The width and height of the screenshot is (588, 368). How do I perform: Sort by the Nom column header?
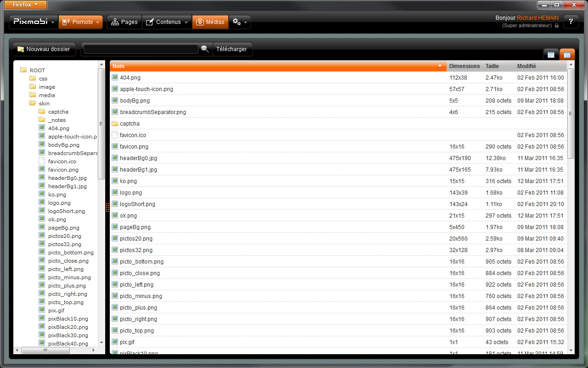coord(278,66)
